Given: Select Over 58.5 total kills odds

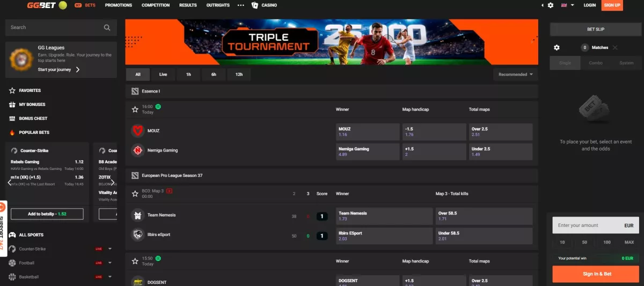Looking at the screenshot, I should [484, 216].
